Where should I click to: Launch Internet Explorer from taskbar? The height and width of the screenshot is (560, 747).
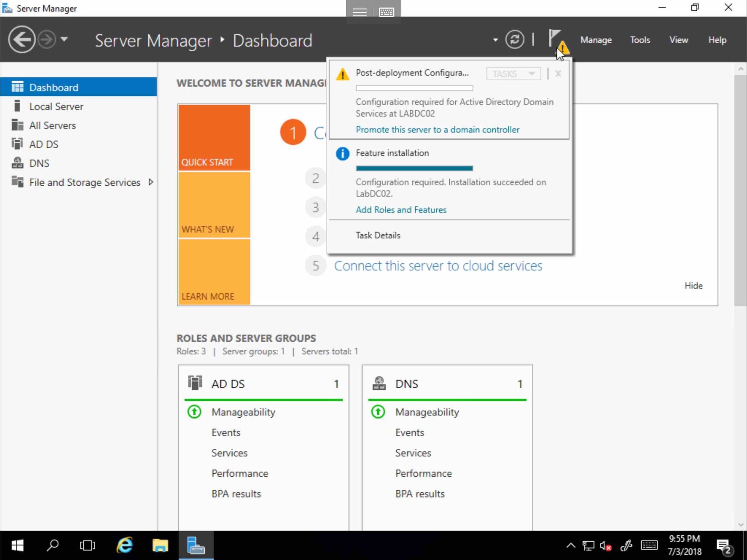(x=124, y=545)
